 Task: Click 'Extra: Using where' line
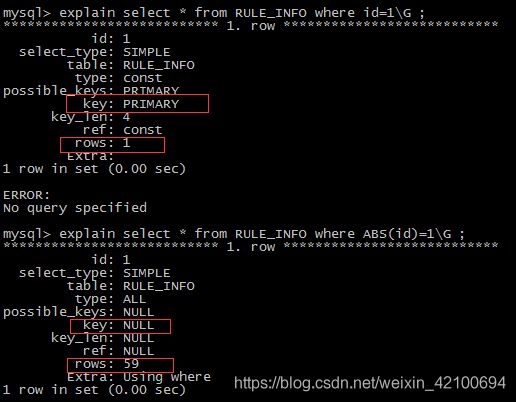pyautogui.click(x=139, y=377)
